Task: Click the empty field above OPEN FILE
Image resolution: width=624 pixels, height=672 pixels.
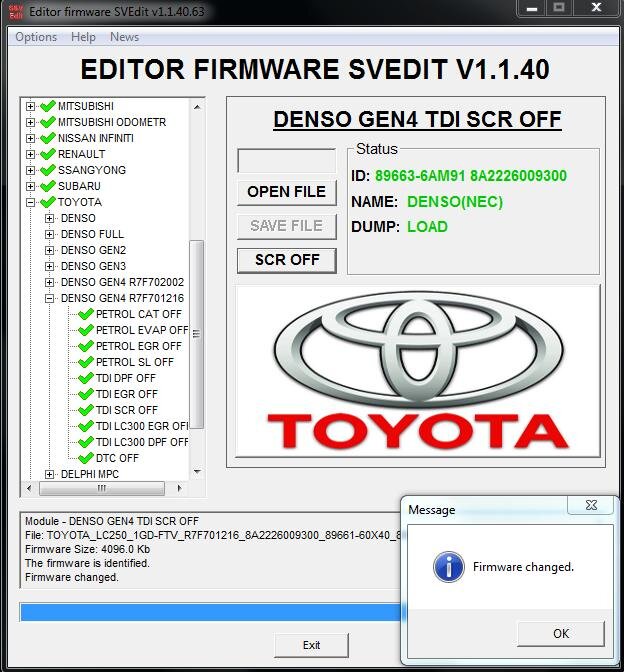Action: click(x=287, y=161)
